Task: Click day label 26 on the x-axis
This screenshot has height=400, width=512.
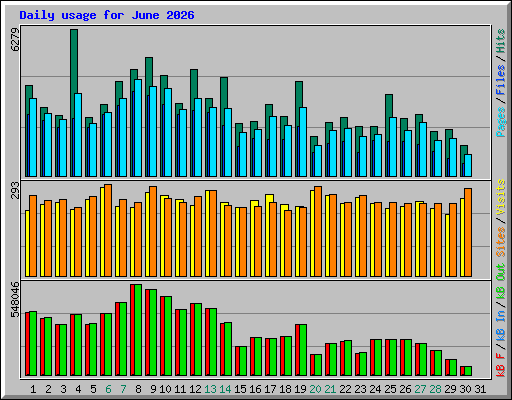Action: click(x=405, y=389)
